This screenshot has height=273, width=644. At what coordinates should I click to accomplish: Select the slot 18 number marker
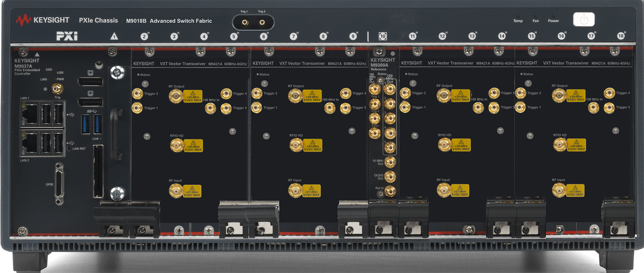(621, 36)
